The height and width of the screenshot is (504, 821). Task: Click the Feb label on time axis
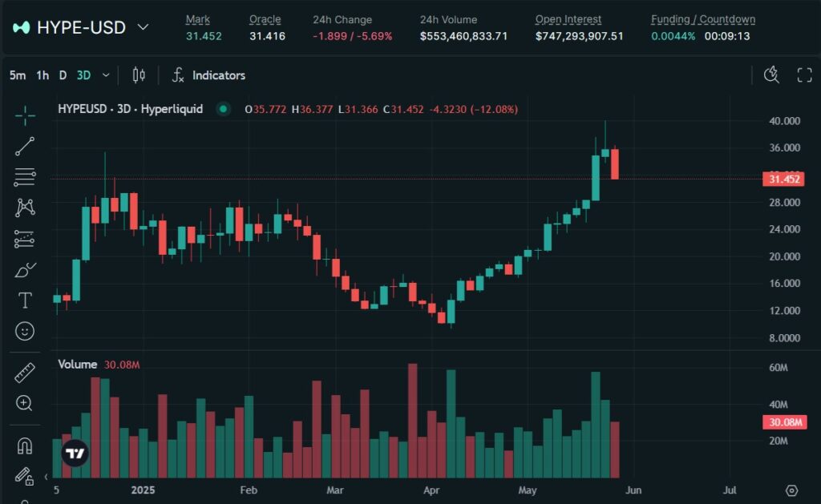coord(249,490)
